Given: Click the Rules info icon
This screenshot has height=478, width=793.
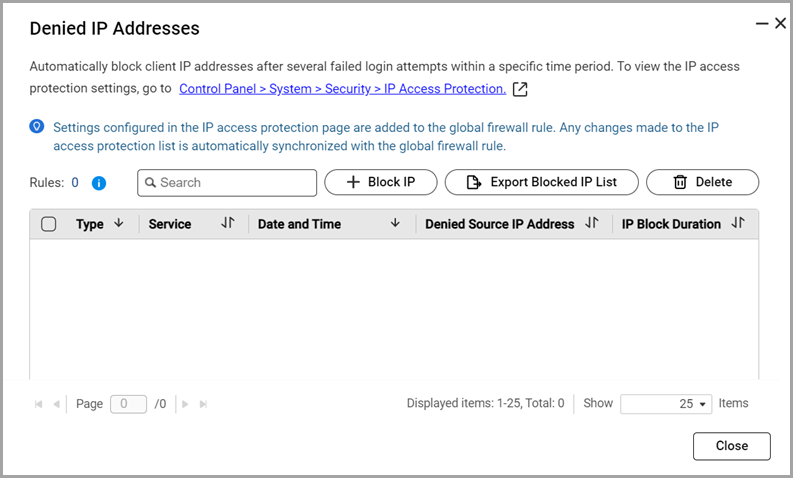Looking at the screenshot, I should pos(99,183).
